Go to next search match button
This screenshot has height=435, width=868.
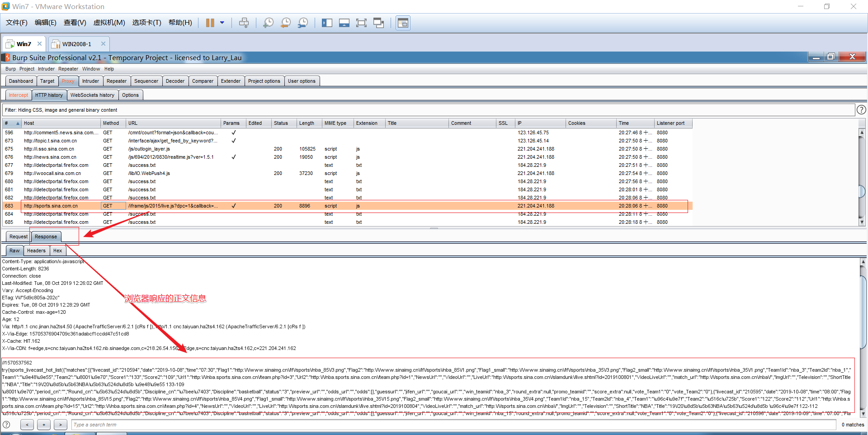[61, 425]
